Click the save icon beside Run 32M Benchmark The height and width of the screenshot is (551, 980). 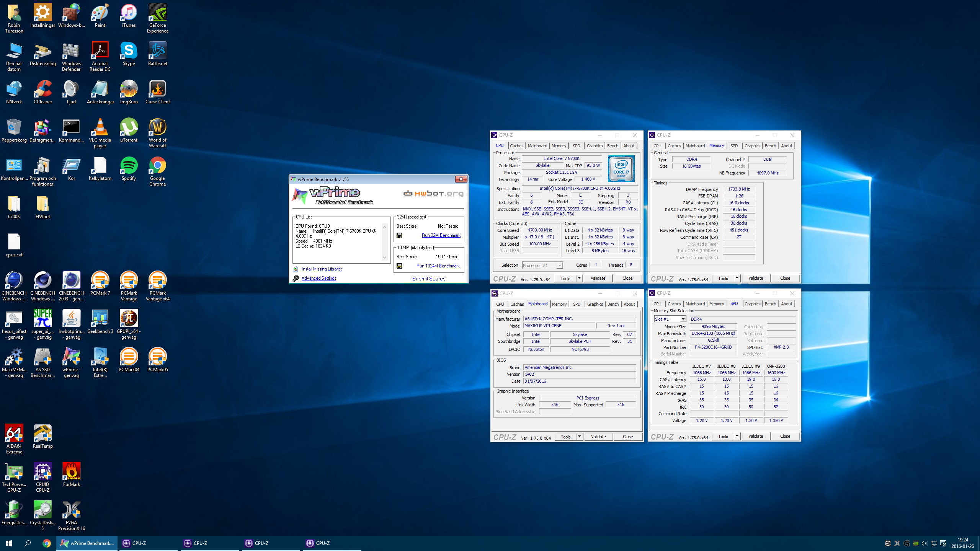(x=399, y=235)
